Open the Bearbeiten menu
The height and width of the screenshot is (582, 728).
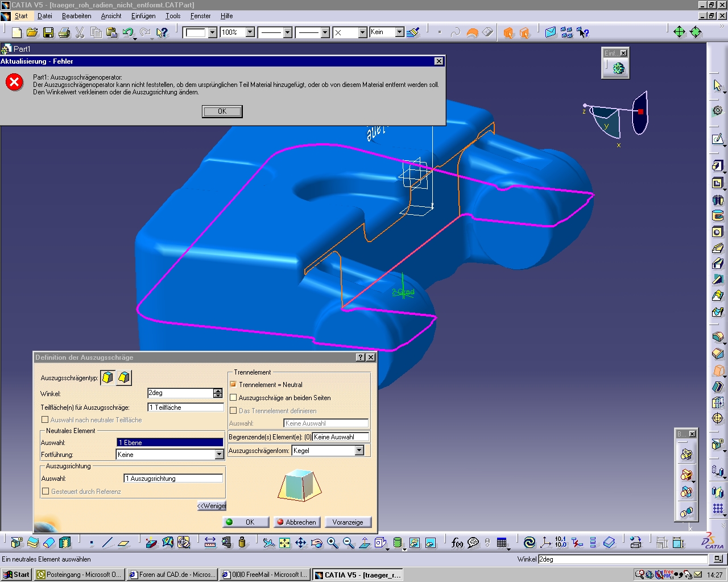click(77, 16)
